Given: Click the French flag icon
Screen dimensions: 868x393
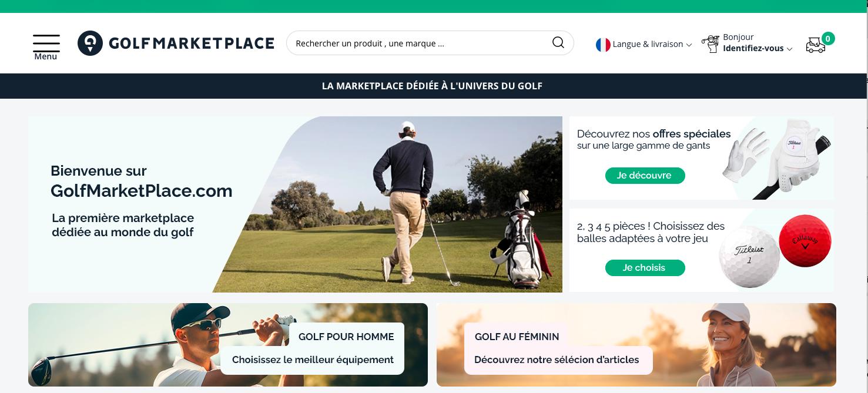Looking at the screenshot, I should pyautogui.click(x=603, y=44).
